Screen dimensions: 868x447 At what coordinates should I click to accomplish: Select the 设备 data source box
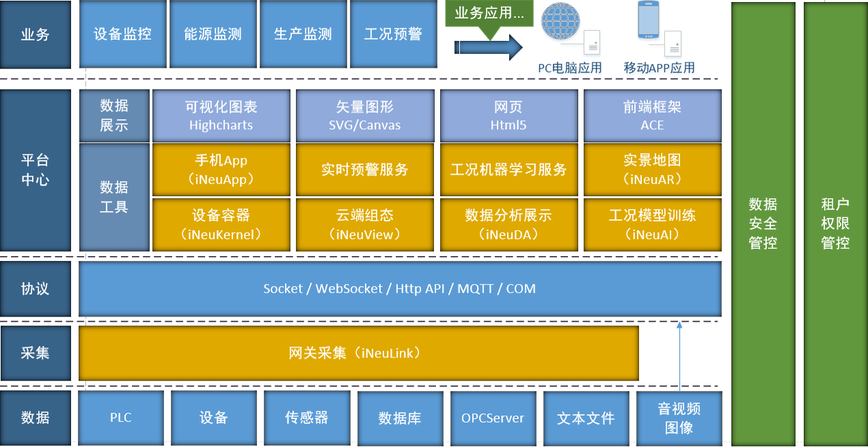click(x=214, y=418)
